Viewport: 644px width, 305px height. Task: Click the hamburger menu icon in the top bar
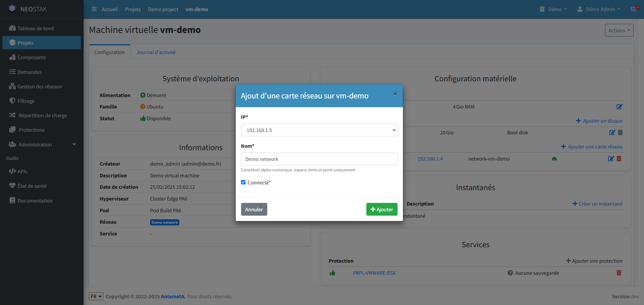point(94,9)
